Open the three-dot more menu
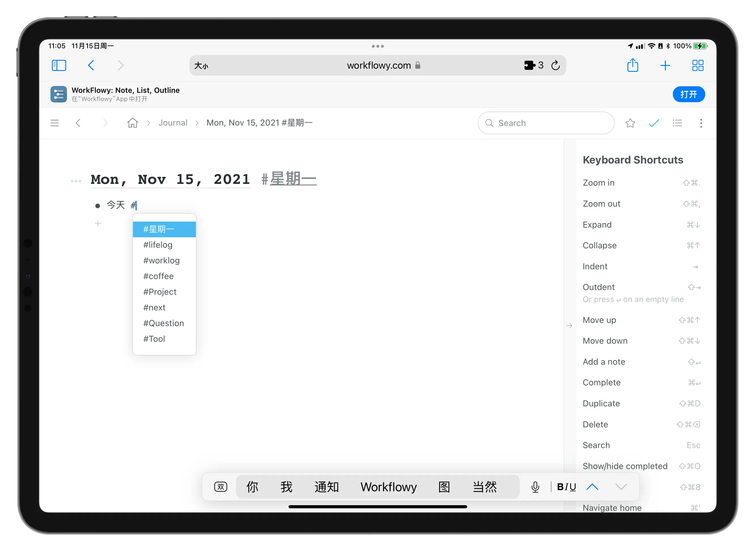The width and height of the screenshot is (756, 552). 701,123
